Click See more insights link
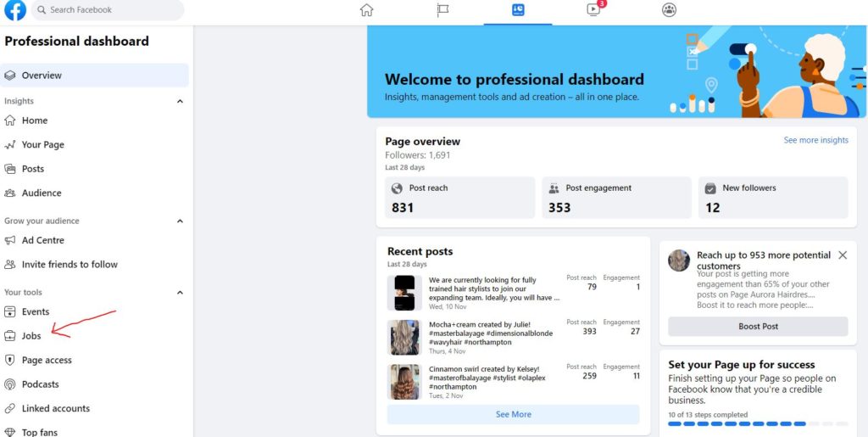The width and height of the screenshot is (868, 437). (815, 140)
